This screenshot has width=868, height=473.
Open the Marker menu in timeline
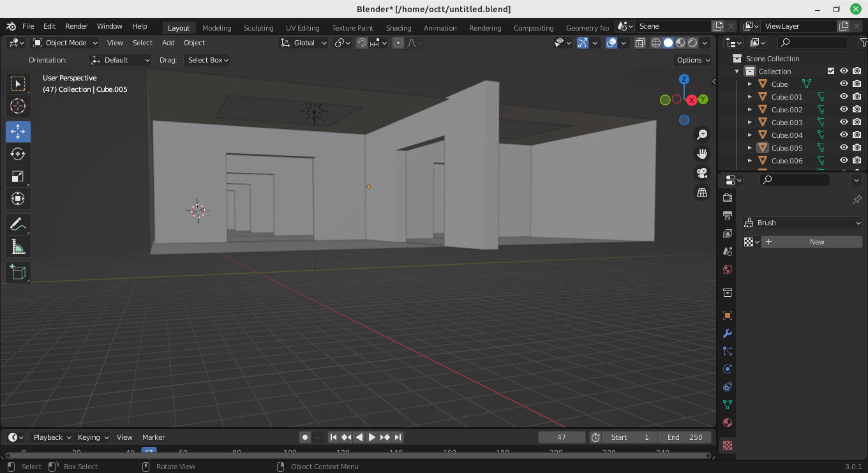(153, 437)
